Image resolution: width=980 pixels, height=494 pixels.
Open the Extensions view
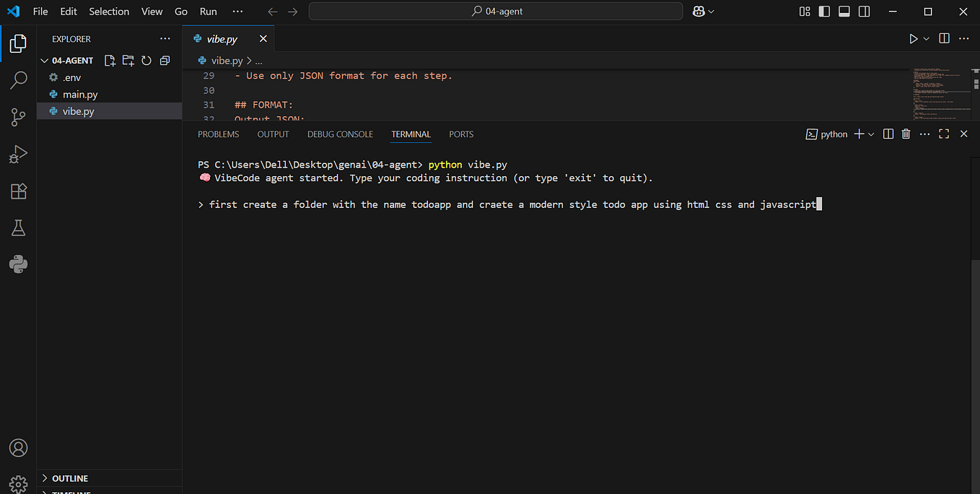pos(18,191)
